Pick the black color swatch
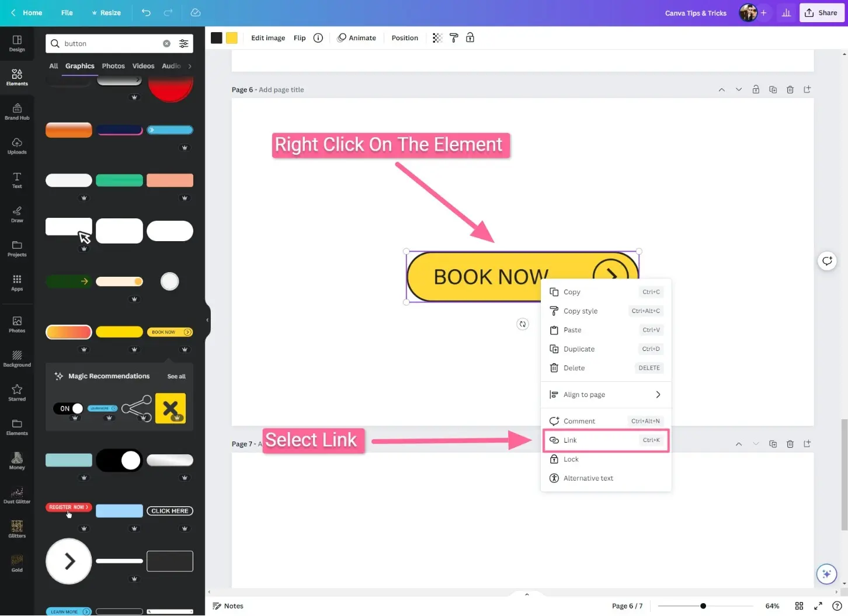 point(217,38)
